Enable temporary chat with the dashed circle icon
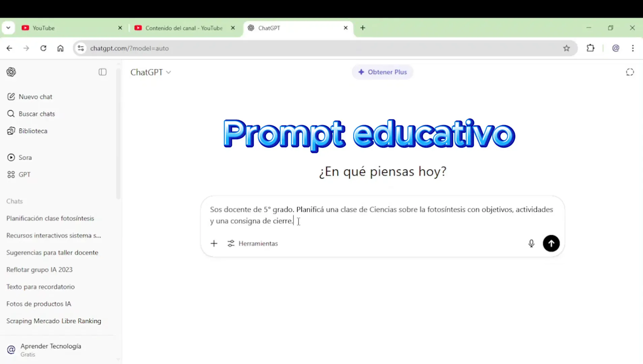 coord(630,72)
